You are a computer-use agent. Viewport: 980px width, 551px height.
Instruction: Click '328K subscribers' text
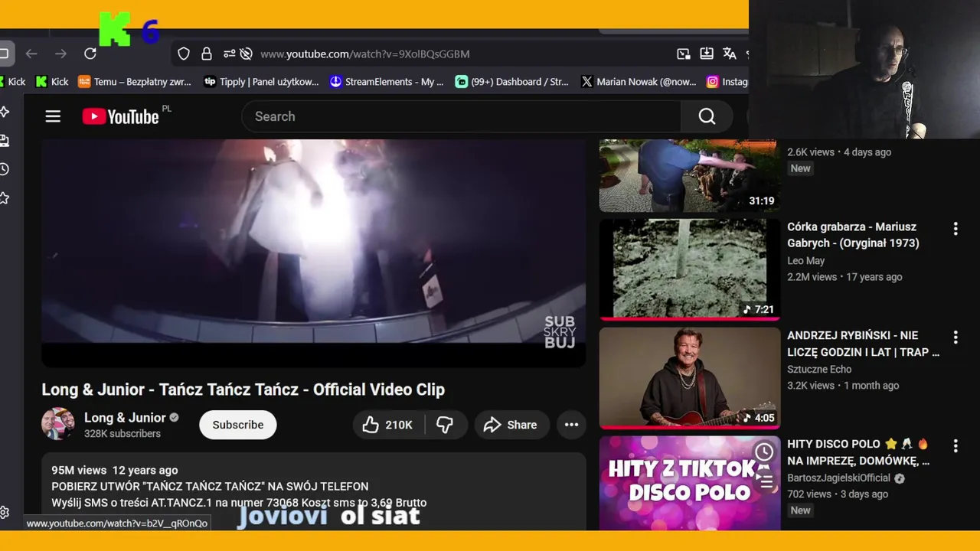click(122, 434)
